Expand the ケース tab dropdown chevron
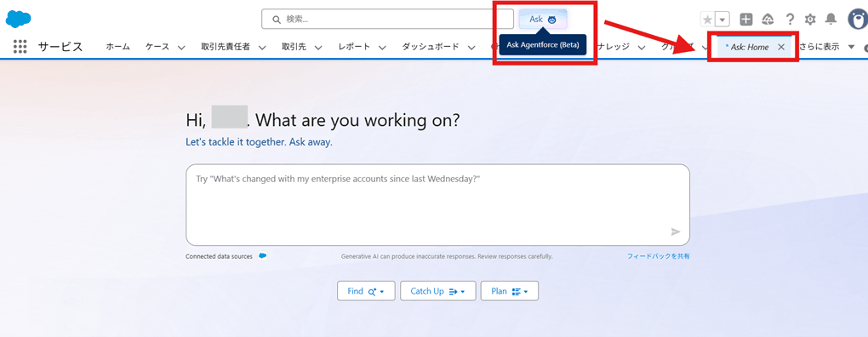 click(x=181, y=48)
